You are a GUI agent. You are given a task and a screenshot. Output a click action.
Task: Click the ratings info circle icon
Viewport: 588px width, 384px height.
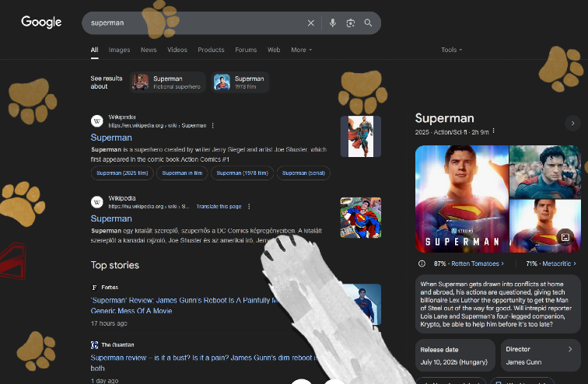point(422,264)
